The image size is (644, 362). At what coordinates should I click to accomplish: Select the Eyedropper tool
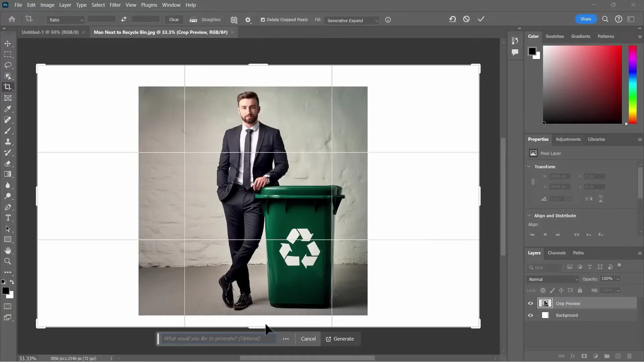pos(8,109)
